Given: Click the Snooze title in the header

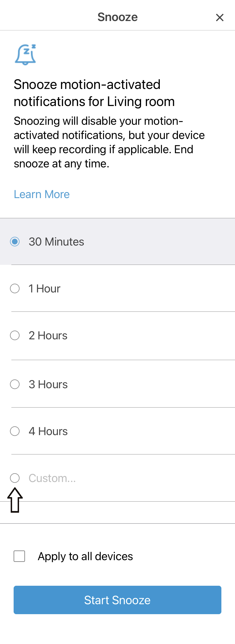Looking at the screenshot, I should 117,17.
